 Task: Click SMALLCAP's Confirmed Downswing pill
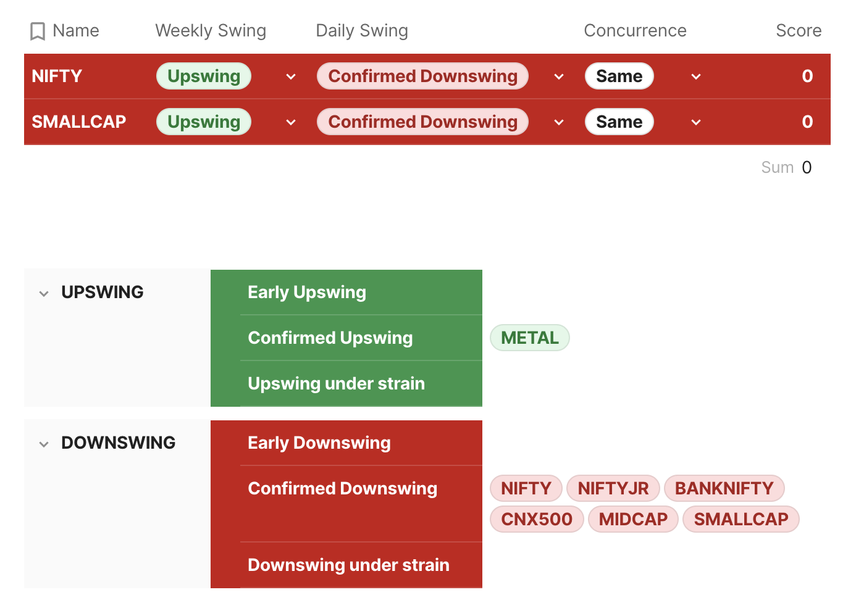click(423, 122)
